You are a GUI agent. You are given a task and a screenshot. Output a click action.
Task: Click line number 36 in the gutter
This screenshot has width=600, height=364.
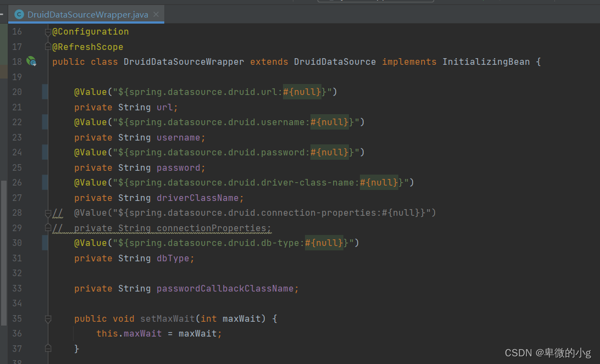[x=17, y=333]
